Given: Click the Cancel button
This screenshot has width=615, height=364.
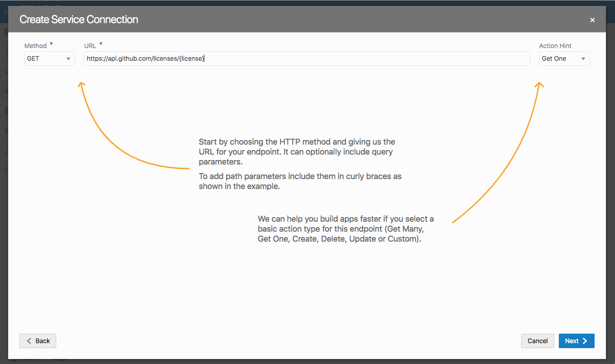Looking at the screenshot, I should 538,340.
